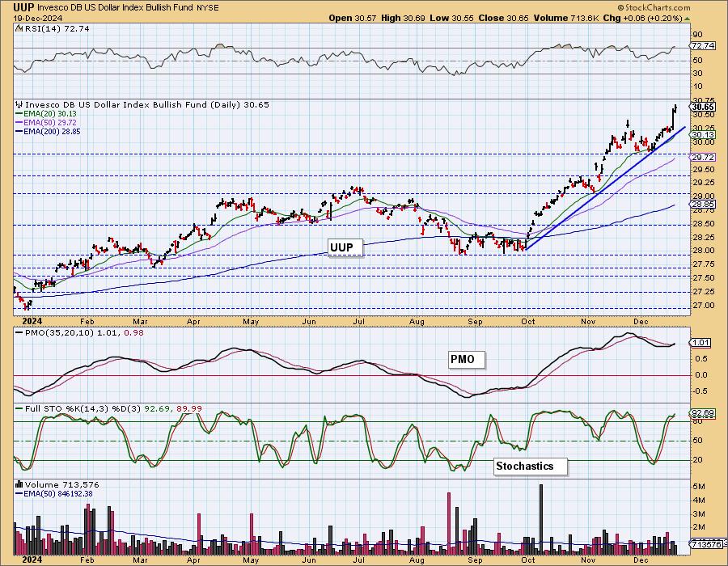Click the 28.85 price axis tag
This screenshot has width=728, height=566.
[x=703, y=204]
